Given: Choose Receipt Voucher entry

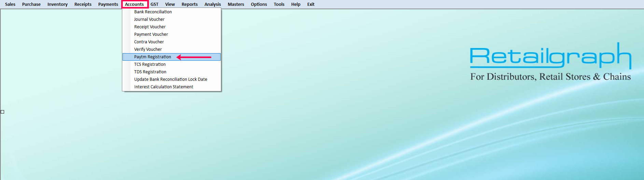Looking at the screenshot, I should pyautogui.click(x=171, y=27).
